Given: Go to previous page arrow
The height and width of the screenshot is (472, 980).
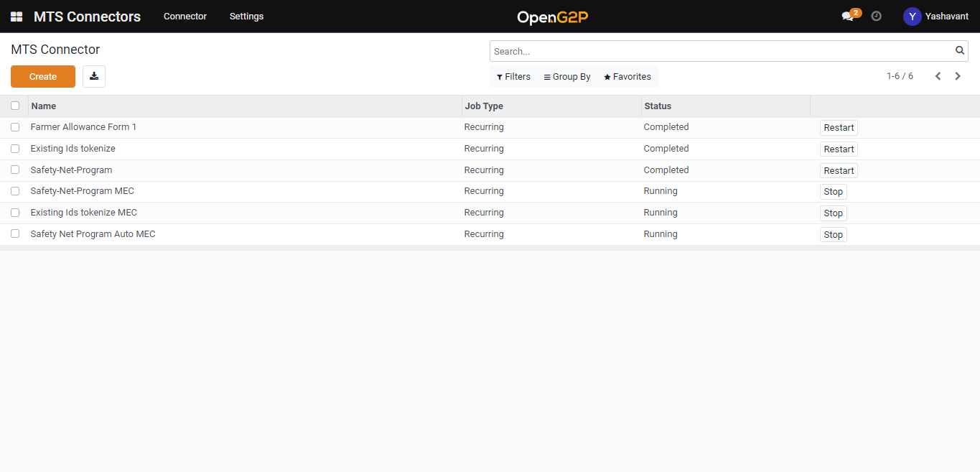Looking at the screenshot, I should 938,76.
